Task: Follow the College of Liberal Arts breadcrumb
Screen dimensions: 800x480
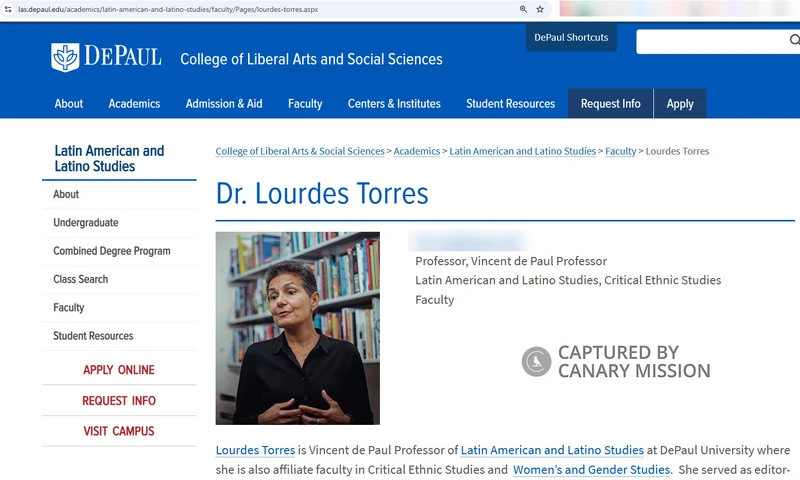Action: 300,151
